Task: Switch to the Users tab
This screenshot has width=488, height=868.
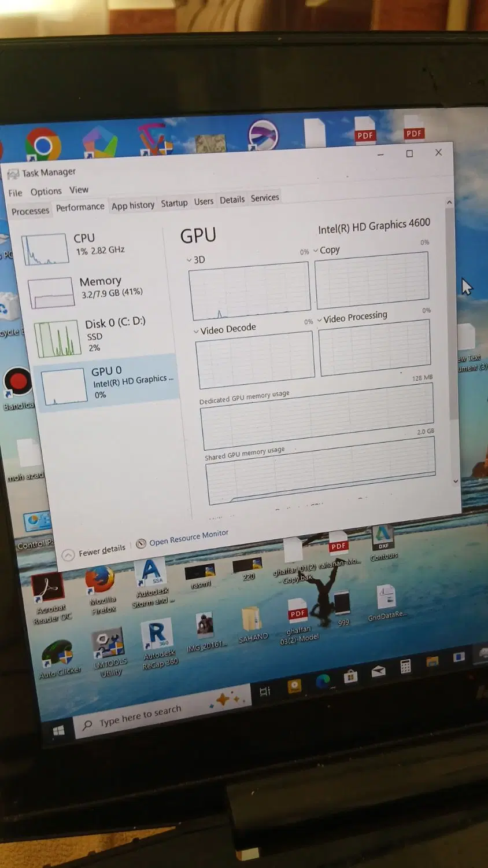Action: pos(204,201)
